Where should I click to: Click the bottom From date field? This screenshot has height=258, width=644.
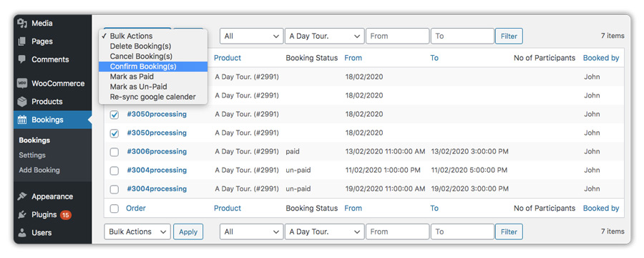point(398,231)
